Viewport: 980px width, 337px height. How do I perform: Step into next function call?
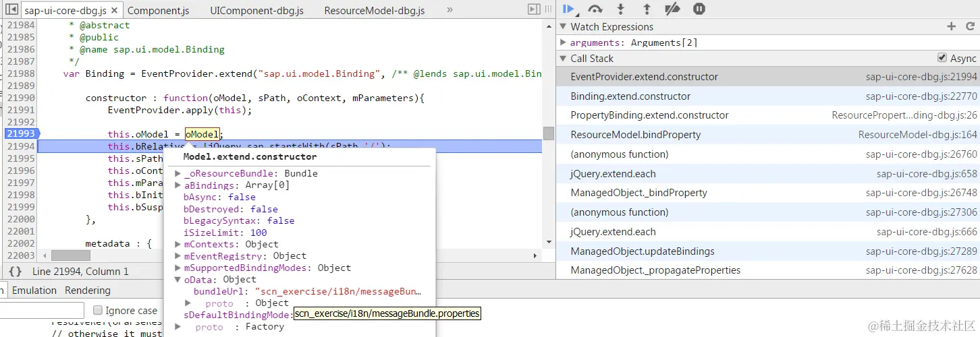pos(621,9)
